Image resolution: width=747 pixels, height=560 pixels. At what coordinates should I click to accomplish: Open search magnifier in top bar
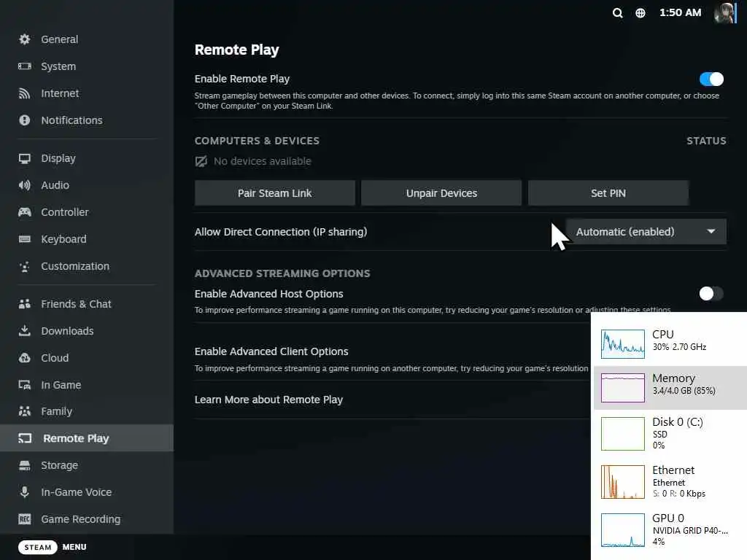[617, 13]
